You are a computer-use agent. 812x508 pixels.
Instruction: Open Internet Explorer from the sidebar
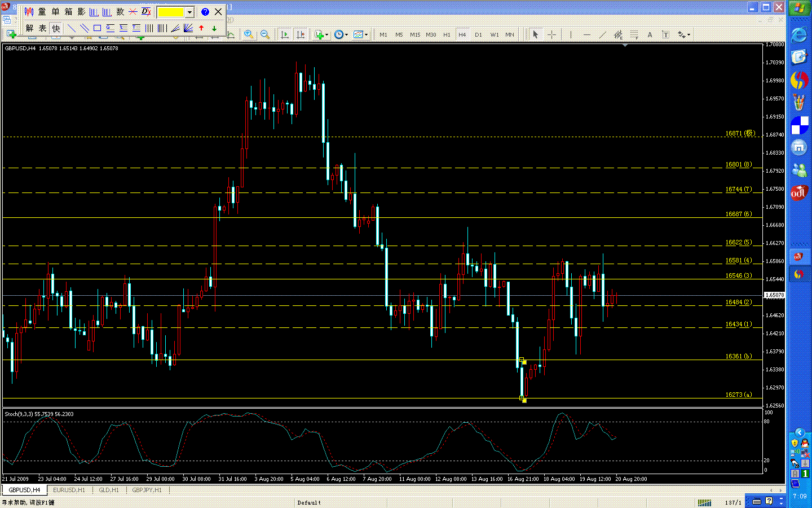[799, 35]
